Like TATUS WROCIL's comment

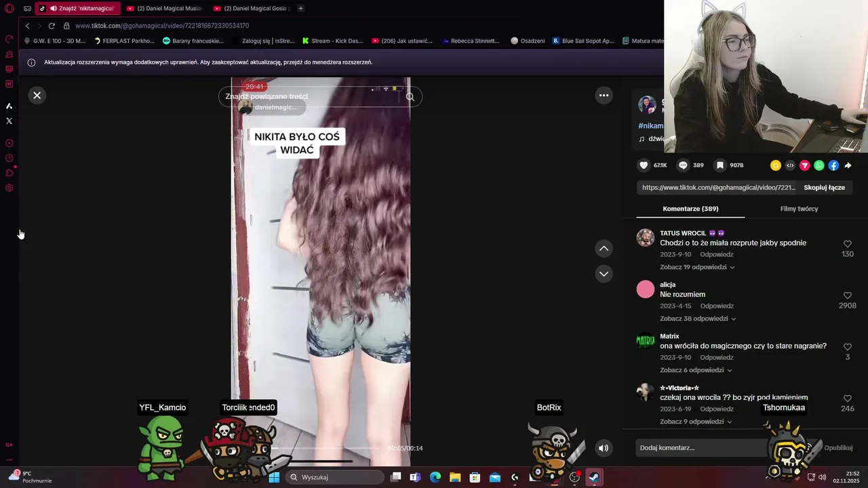(847, 244)
